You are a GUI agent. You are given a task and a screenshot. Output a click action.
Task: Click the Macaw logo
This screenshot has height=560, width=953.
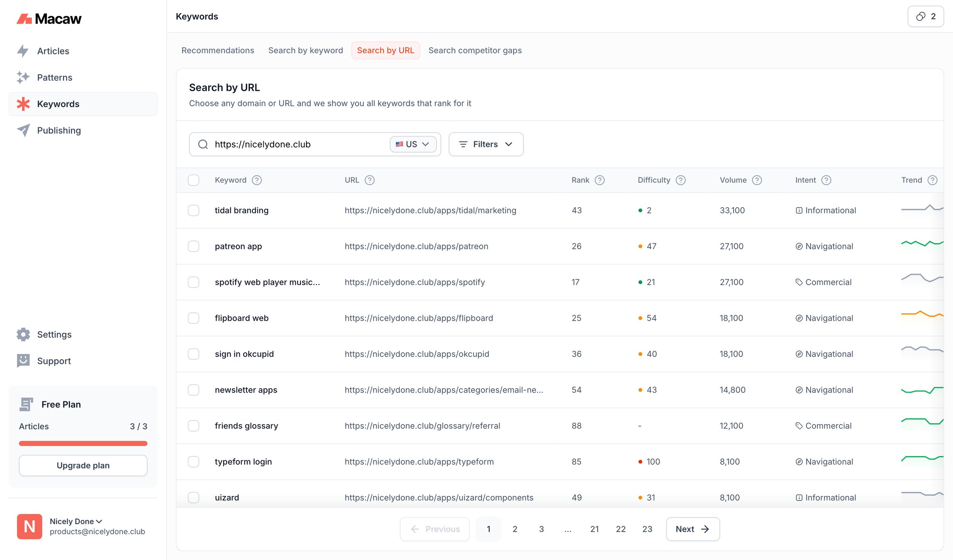pyautogui.click(x=49, y=19)
